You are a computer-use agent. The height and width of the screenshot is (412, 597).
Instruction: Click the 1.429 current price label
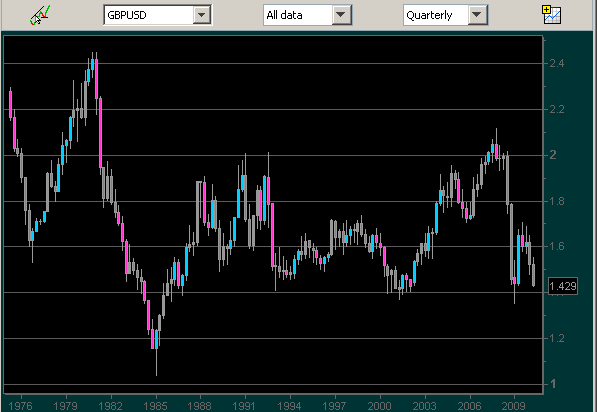click(563, 286)
